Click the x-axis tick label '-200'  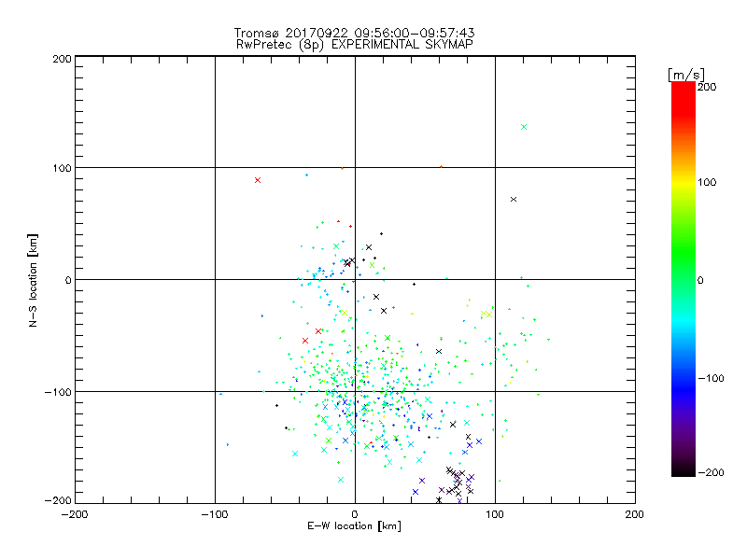(75, 515)
